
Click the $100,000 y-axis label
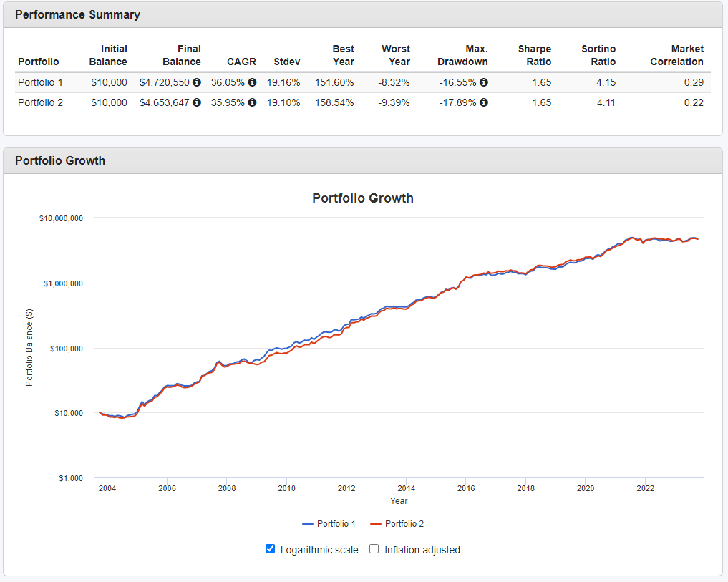(x=67, y=349)
